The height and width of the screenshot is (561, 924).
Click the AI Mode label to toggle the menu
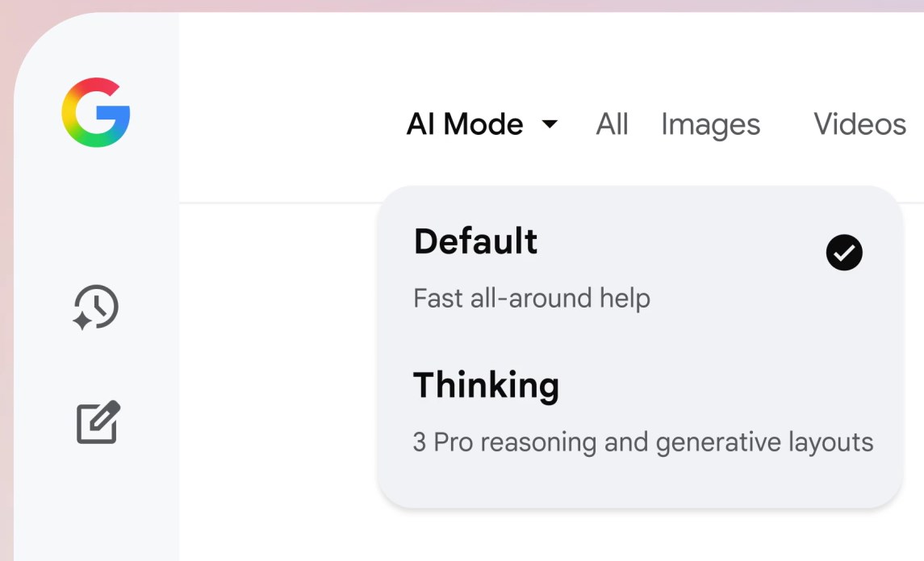click(465, 124)
